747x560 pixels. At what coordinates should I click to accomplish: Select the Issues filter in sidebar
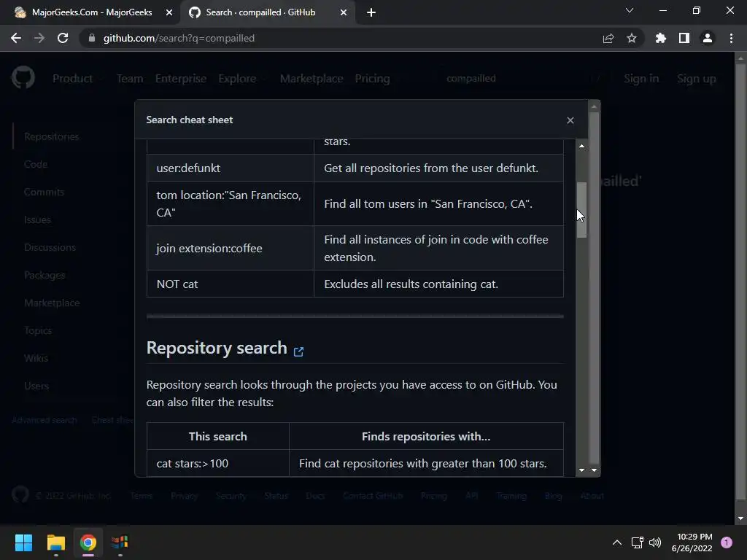(37, 219)
